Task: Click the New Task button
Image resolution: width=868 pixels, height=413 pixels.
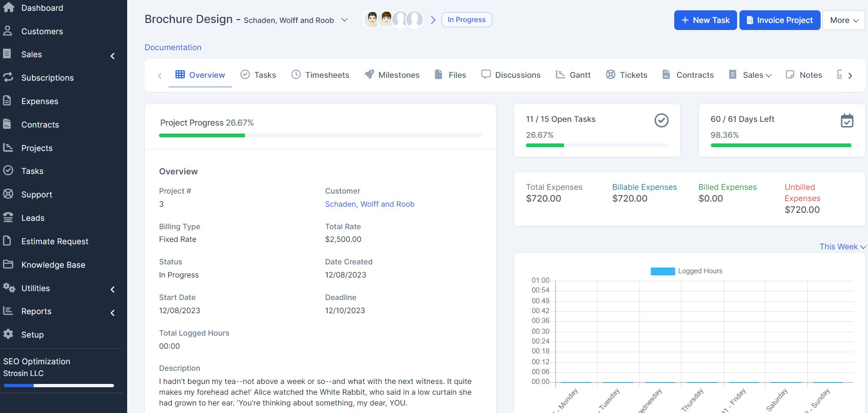Action: tap(706, 20)
